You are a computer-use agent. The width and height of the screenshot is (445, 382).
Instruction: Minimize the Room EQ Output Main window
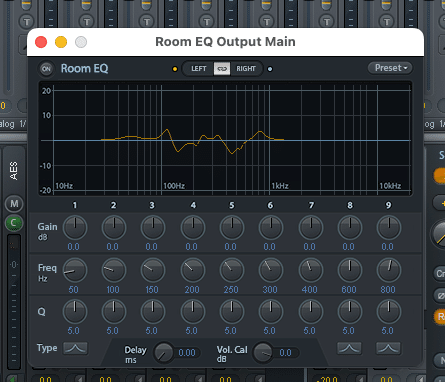(61, 42)
